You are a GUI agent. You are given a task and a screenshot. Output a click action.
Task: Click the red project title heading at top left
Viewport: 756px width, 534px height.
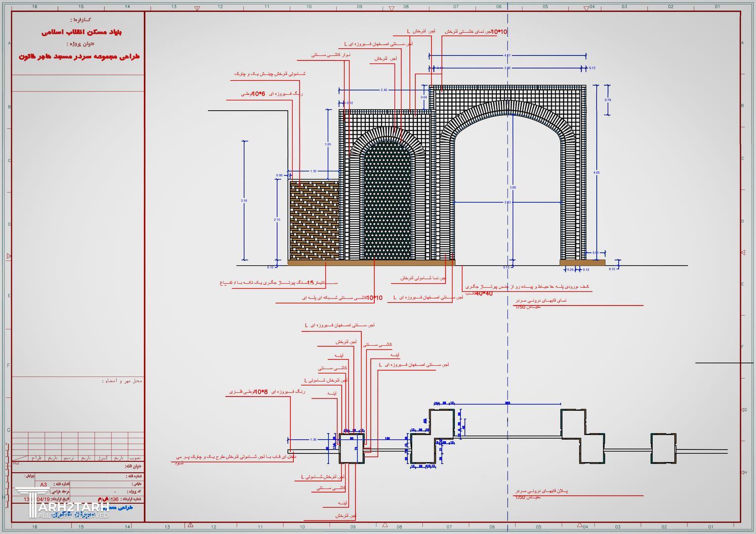pos(80,56)
